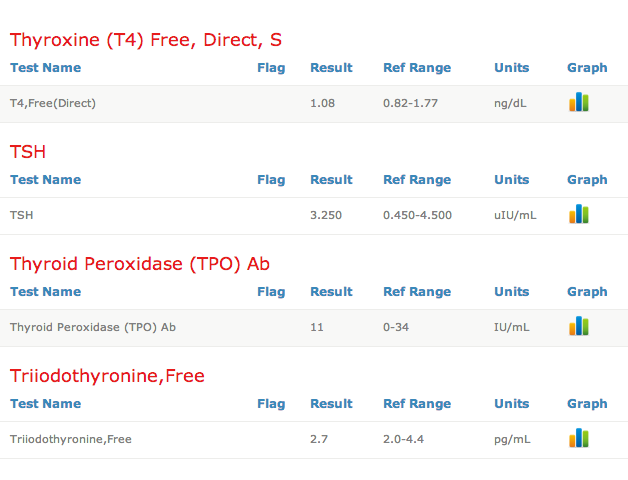View graph for Thyroid Peroxidase (TPO) Ab row

pyautogui.click(x=578, y=326)
